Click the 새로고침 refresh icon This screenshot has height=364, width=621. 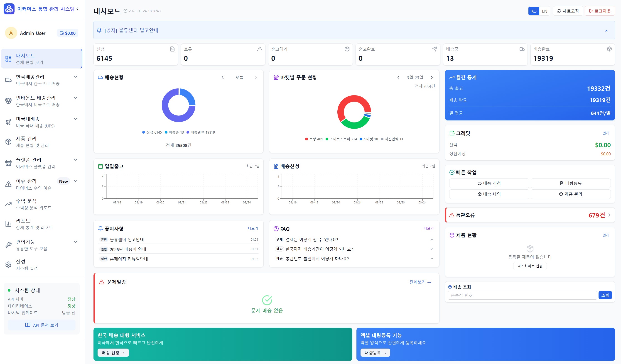pos(559,11)
